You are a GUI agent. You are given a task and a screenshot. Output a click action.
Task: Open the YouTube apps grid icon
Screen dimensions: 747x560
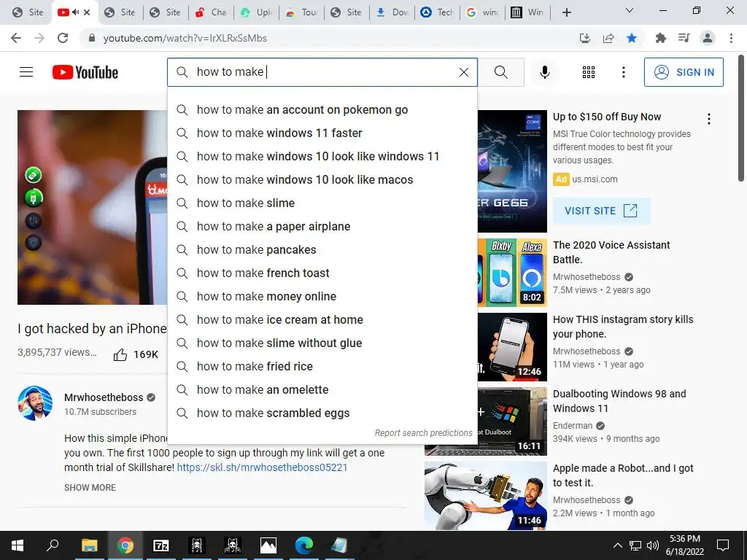(589, 72)
